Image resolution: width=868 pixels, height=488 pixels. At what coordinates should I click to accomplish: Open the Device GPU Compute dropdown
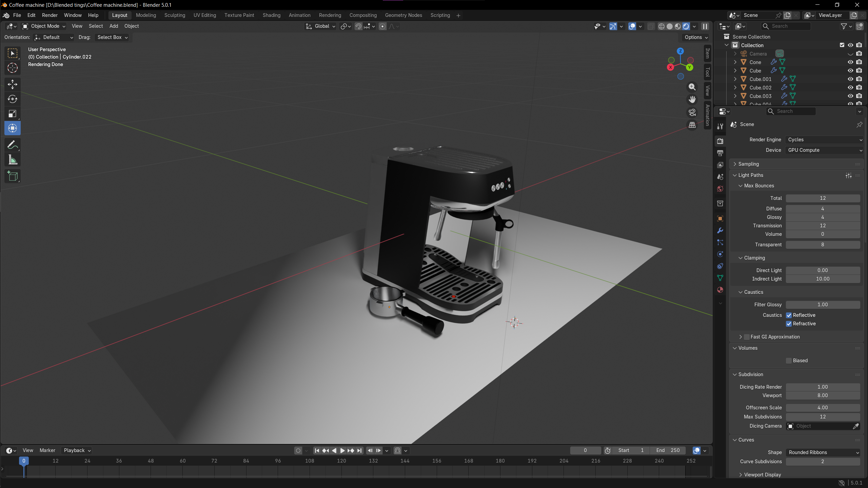(824, 150)
